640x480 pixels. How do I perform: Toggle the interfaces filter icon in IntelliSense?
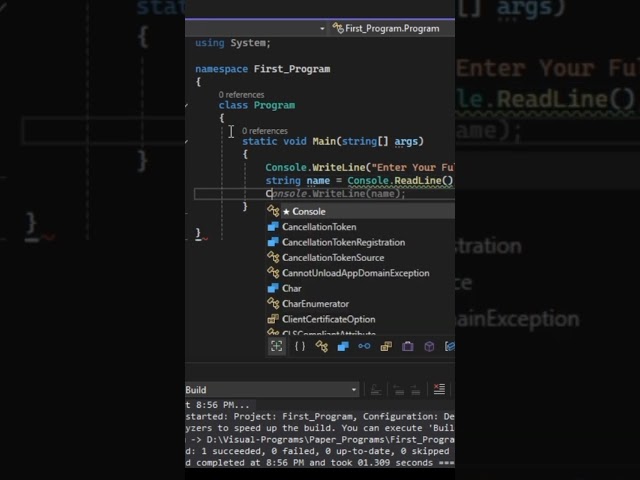pos(364,347)
